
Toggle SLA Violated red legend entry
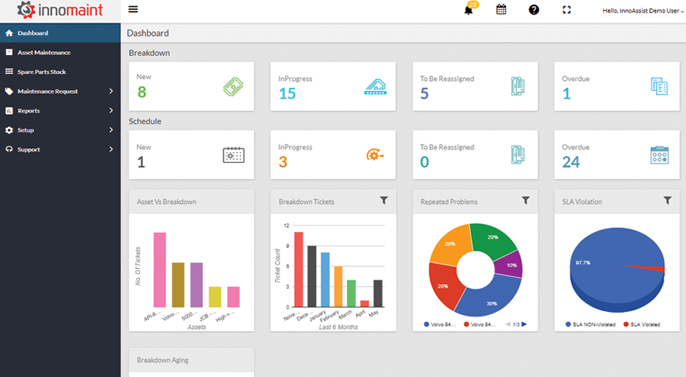click(642, 325)
